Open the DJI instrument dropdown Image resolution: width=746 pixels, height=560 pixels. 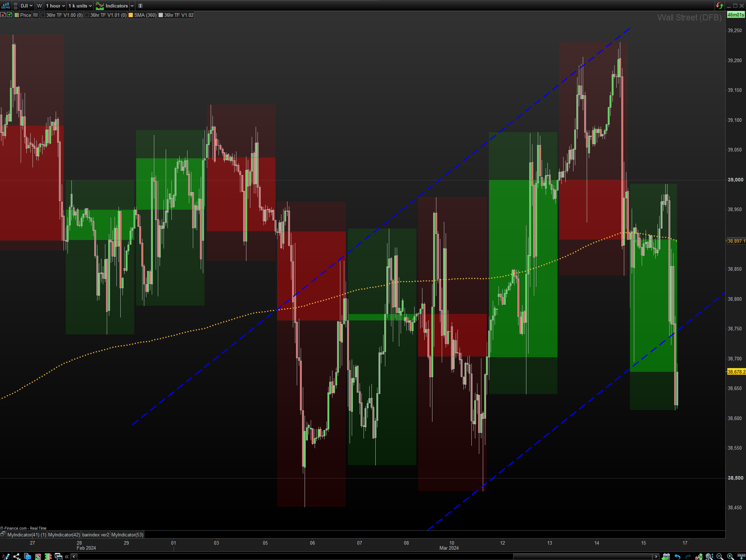pos(26,6)
